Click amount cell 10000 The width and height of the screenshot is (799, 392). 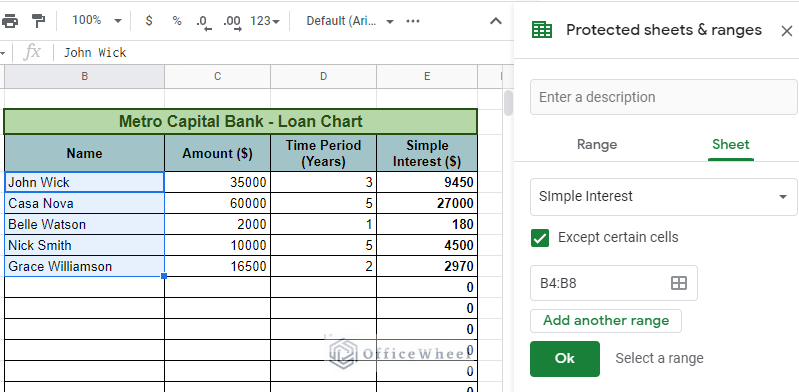pyautogui.click(x=218, y=245)
